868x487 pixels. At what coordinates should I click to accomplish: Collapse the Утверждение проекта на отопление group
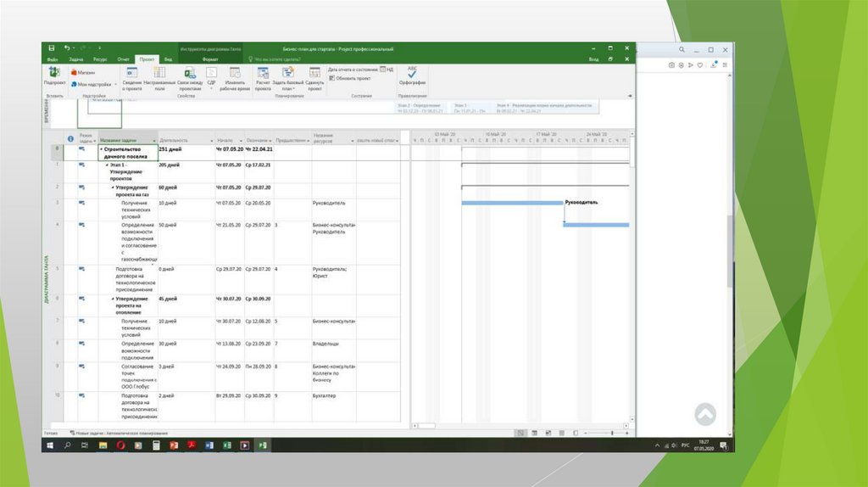[x=114, y=299]
